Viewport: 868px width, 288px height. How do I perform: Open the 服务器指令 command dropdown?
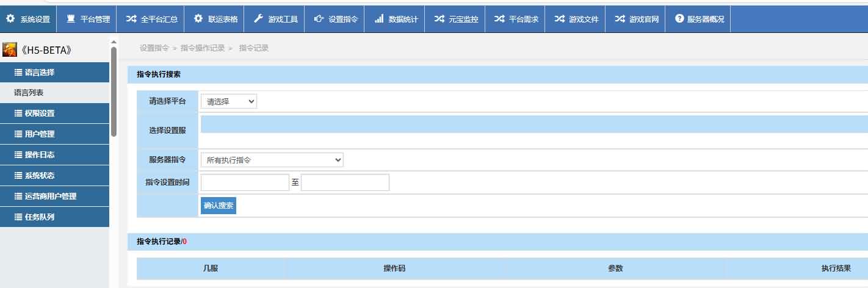272,160
